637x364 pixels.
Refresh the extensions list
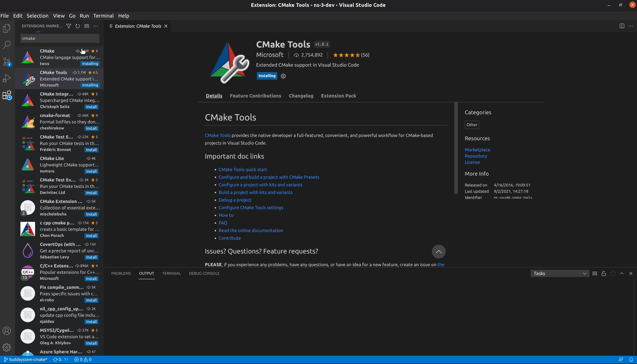(x=77, y=26)
